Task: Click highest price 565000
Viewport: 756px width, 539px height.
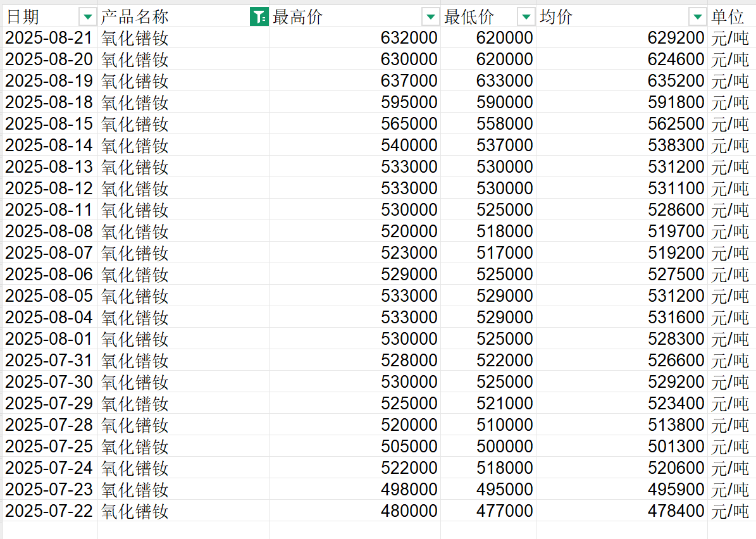Action: [x=354, y=123]
